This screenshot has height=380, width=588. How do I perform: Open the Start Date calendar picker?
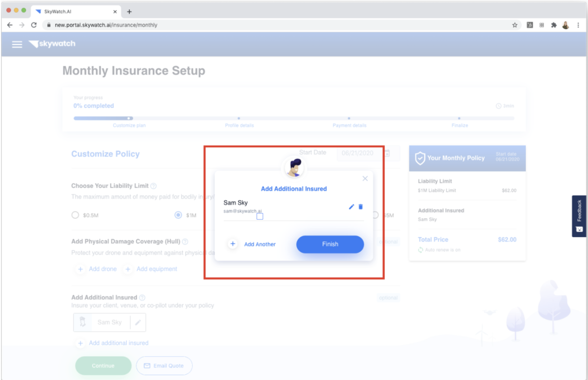point(387,153)
